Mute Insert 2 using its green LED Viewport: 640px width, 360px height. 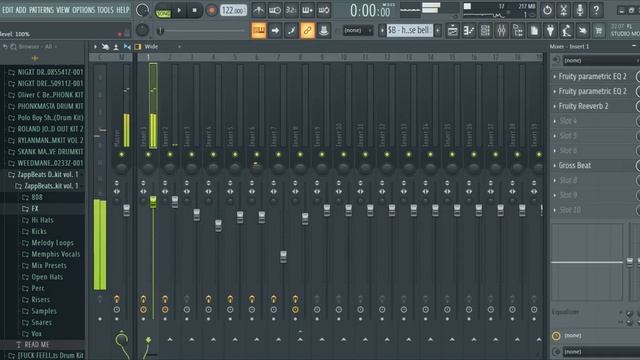170,155
